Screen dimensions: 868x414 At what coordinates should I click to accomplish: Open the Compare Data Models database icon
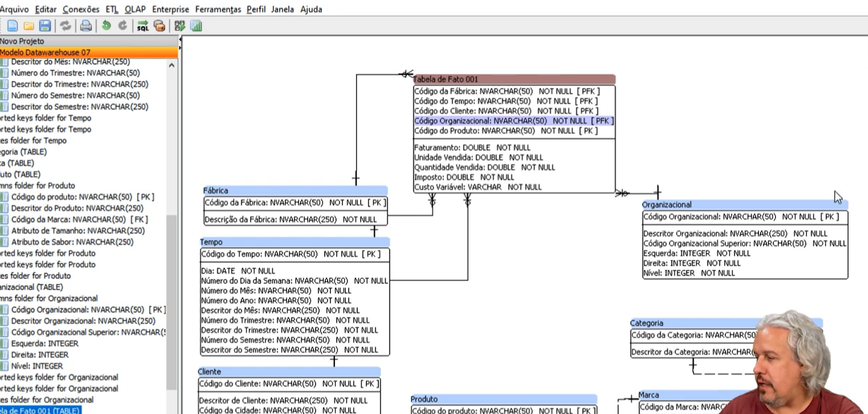[x=159, y=26]
